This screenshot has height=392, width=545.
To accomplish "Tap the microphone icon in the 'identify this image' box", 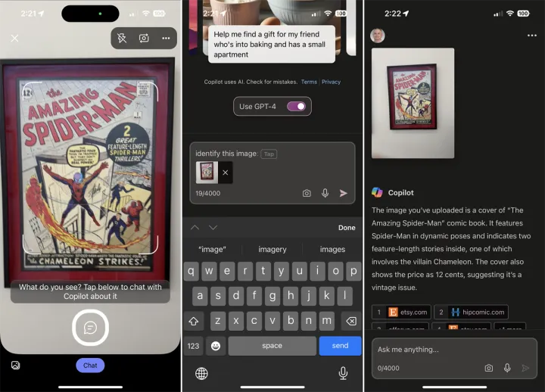I will tap(325, 194).
